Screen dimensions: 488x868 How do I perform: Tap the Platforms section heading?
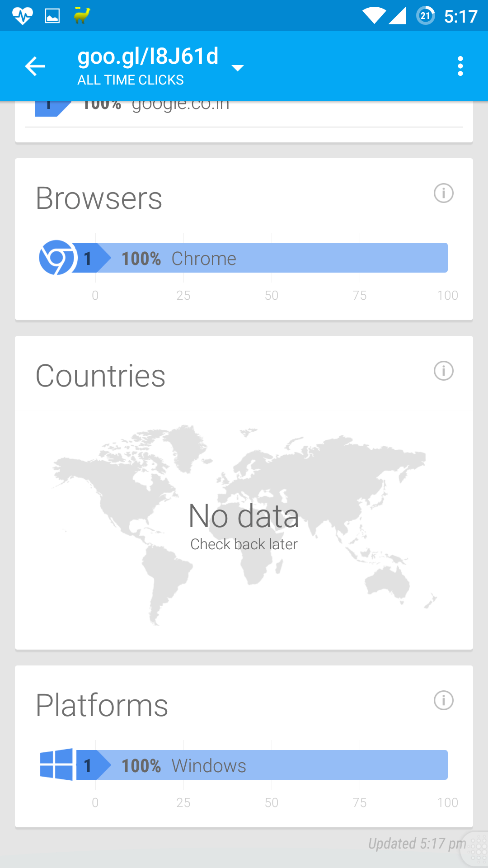102,705
